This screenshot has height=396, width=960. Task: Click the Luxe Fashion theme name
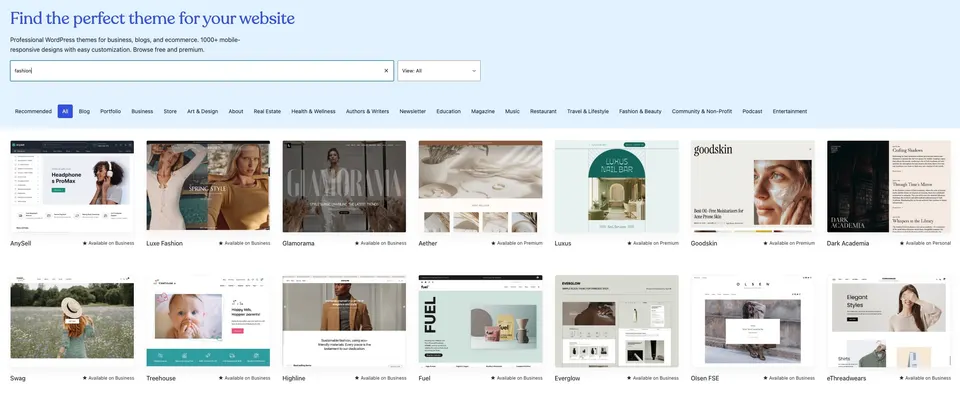tap(165, 243)
